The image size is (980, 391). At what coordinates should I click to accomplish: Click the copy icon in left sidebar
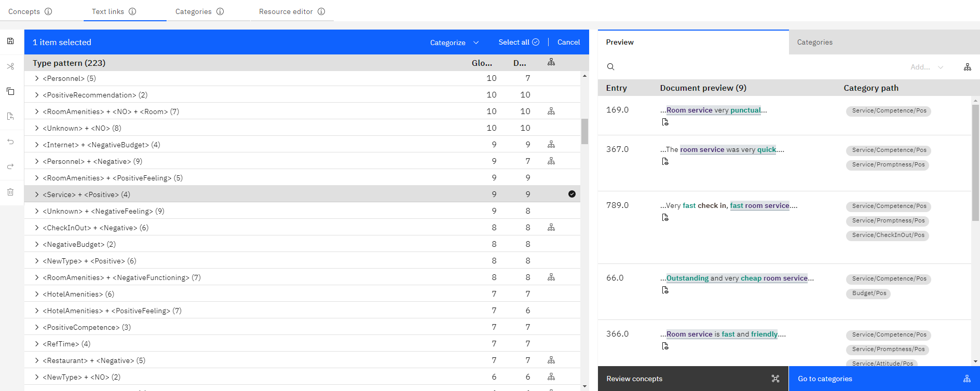(x=10, y=91)
